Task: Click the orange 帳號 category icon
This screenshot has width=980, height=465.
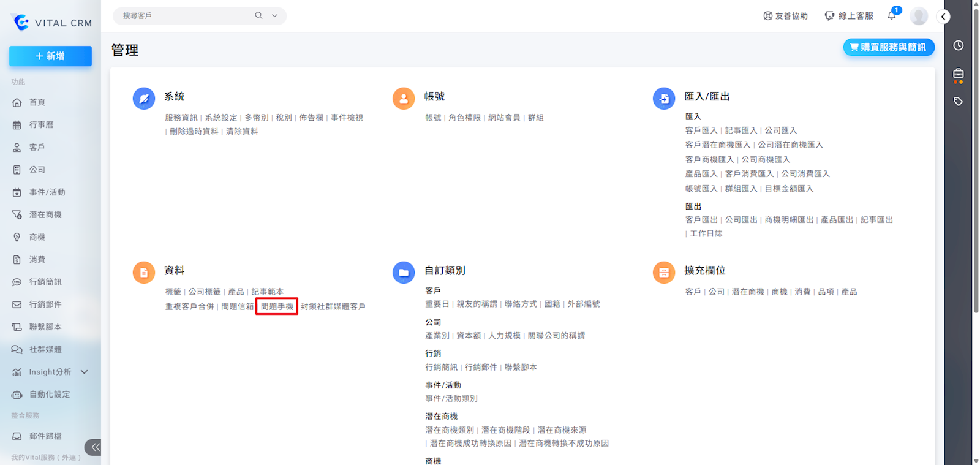Action: point(404,98)
